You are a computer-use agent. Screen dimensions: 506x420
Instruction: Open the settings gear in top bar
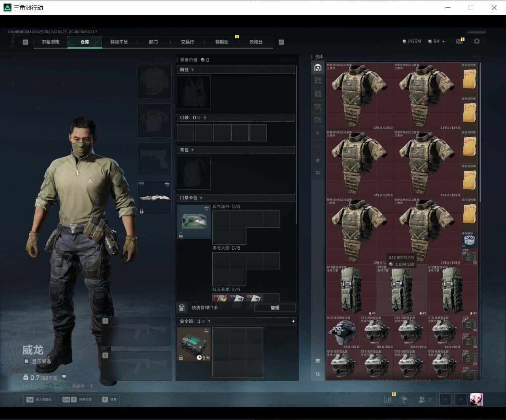(477, 41)
